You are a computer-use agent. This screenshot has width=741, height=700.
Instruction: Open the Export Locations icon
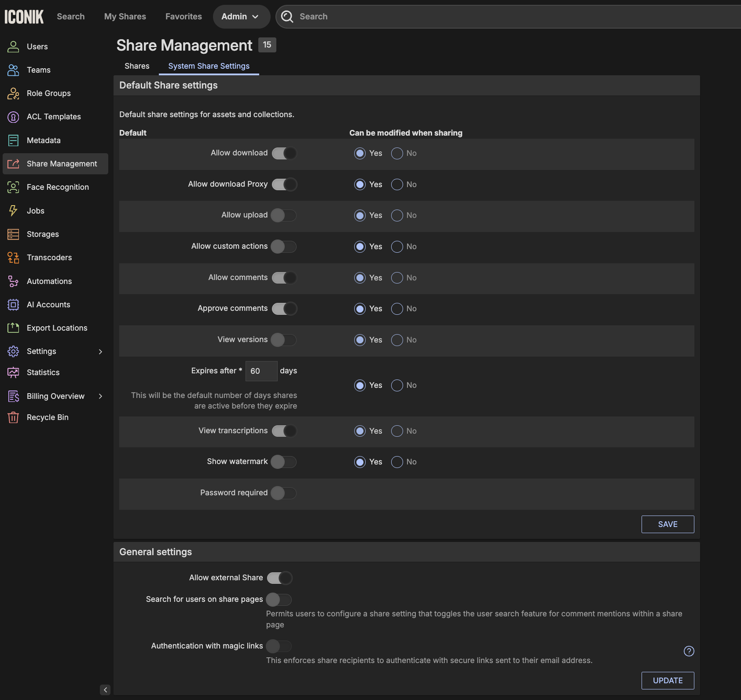[13, 328]
